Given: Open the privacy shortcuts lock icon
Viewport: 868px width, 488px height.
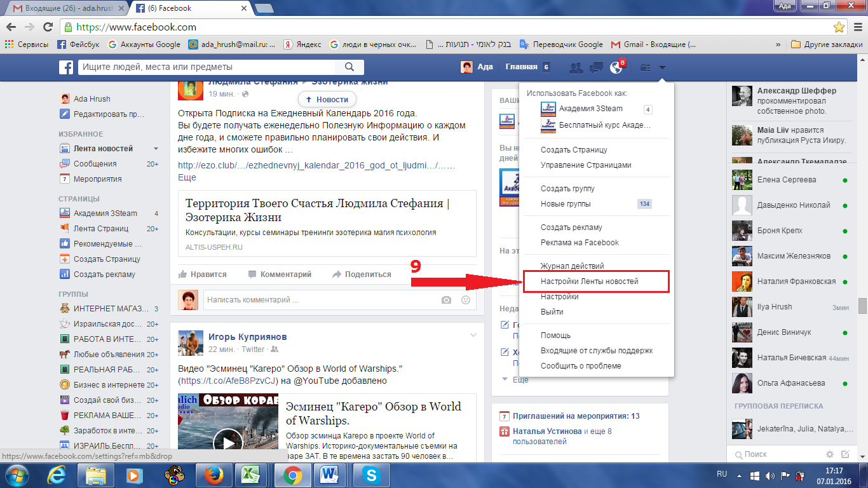Looking at the screenshot, I should [x=645, y=67].
